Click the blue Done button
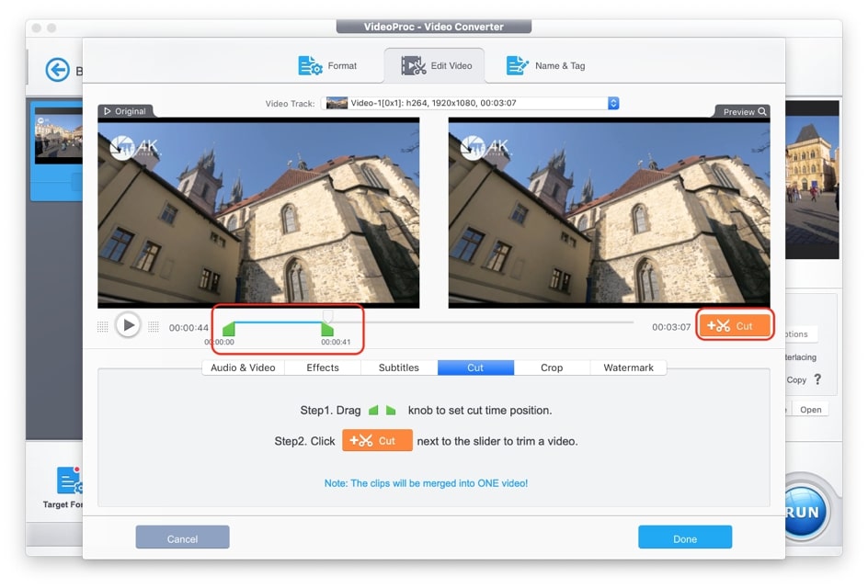The image size is (868, 588). click(685, 537)
